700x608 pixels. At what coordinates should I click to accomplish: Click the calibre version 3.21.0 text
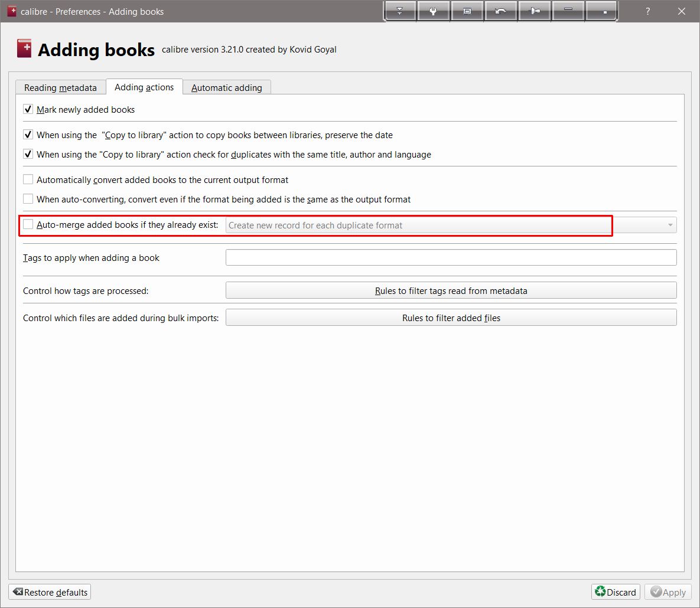click(x=249, y=50)
